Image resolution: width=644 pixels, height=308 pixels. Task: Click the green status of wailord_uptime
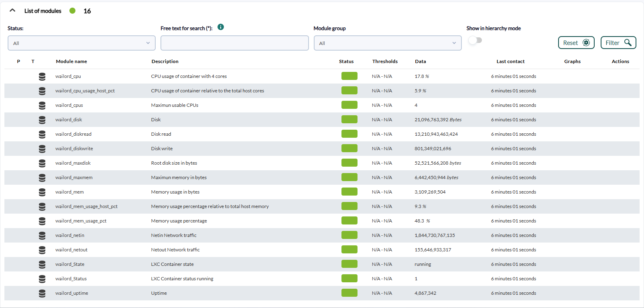[349, 293]
